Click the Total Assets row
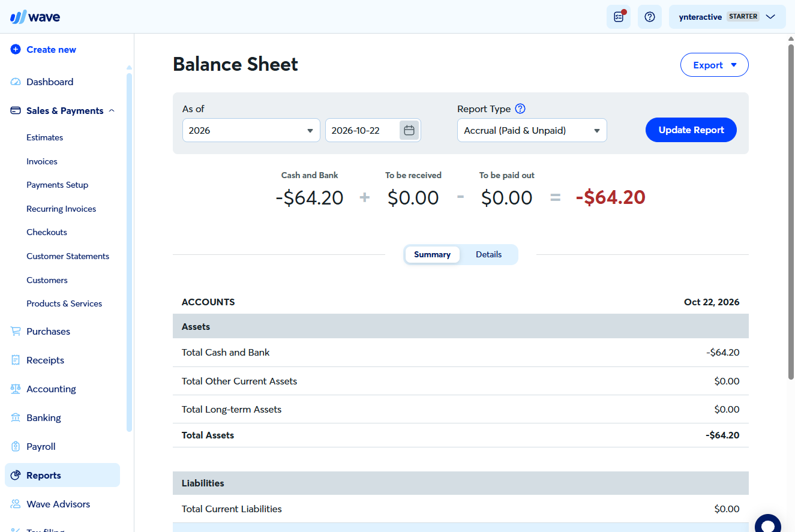The height and width of the screenshot is (532, 795). 461,435
